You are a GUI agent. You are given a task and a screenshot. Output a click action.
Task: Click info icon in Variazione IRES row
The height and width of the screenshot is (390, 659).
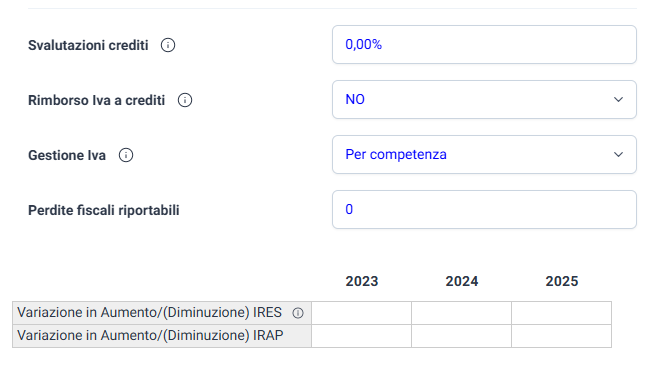298,313
